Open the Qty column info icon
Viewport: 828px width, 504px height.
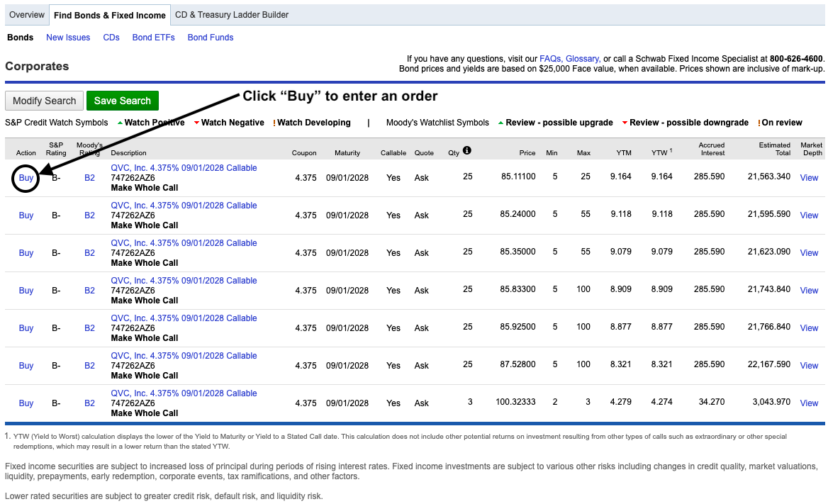pos(466,150)
